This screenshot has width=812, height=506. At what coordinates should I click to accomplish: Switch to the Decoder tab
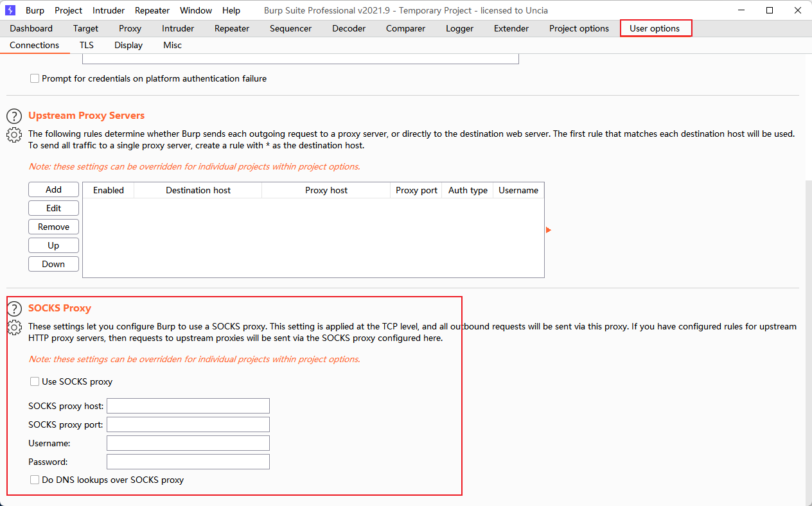tap(349, 28)
